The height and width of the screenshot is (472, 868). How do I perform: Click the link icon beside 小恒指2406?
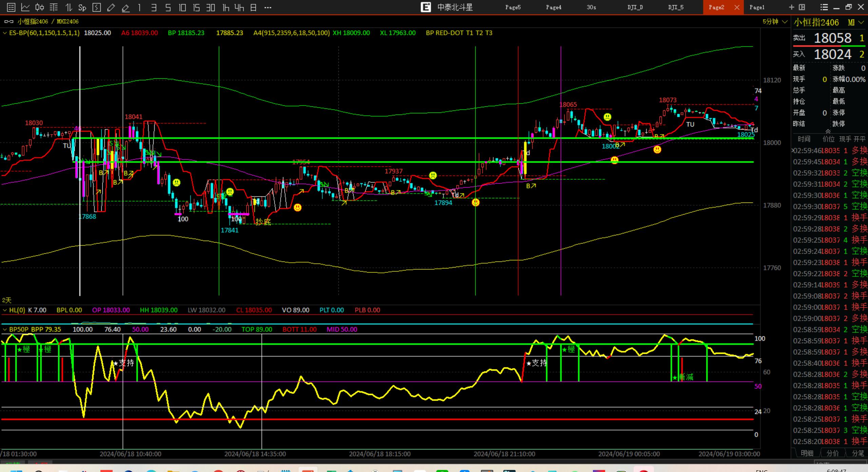pos(9,21)
